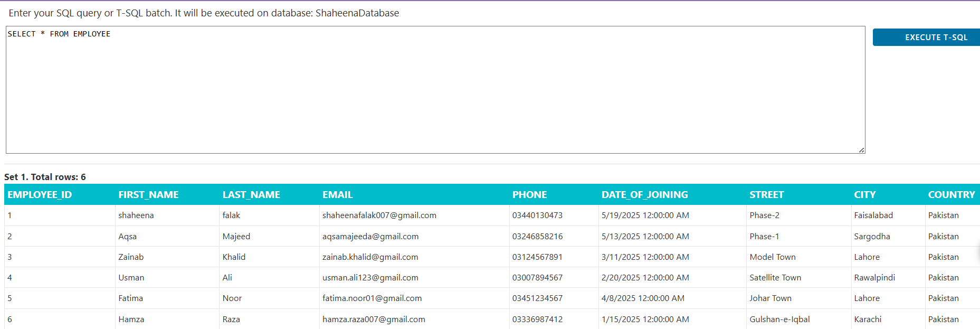Image resolution: width=980 pixels, height=329 pixels.
Task: Click inside the SQL query text area
Action: pos(435,90)
